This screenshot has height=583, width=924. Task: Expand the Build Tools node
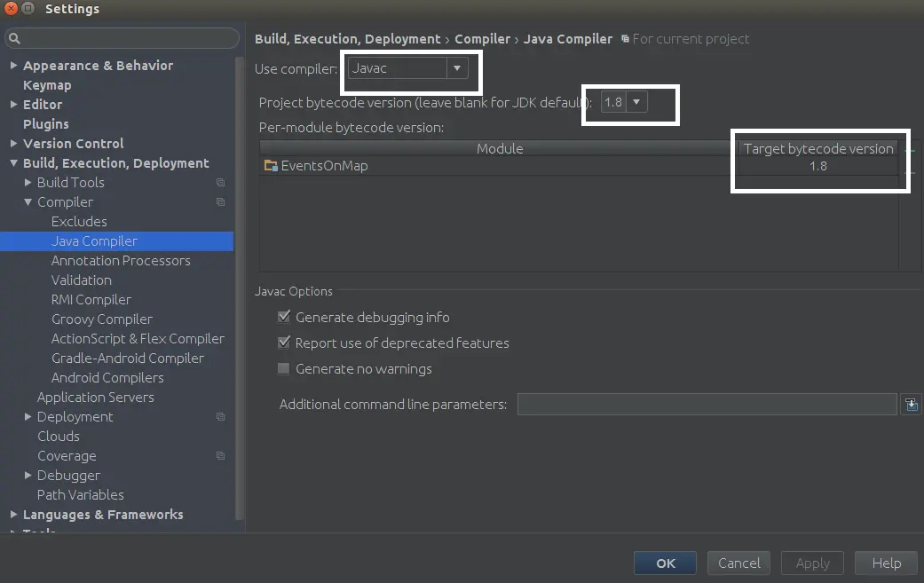coord(28,183)
